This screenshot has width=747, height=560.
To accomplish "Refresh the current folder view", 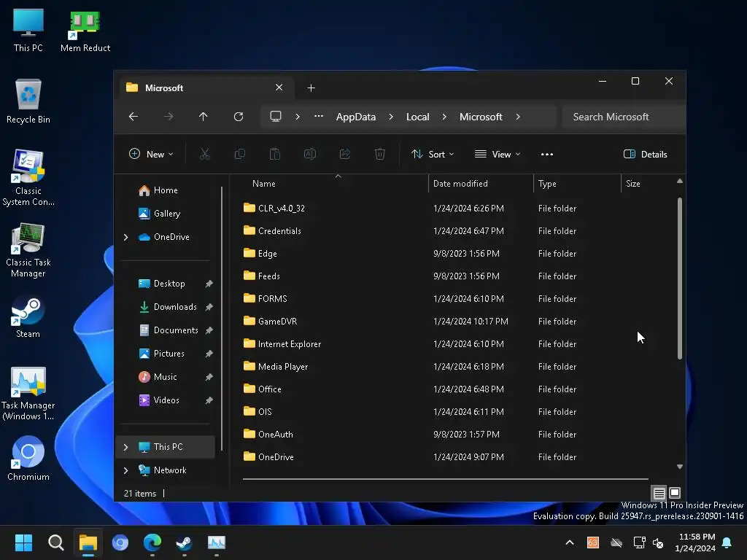I will [x=239, y=117].
